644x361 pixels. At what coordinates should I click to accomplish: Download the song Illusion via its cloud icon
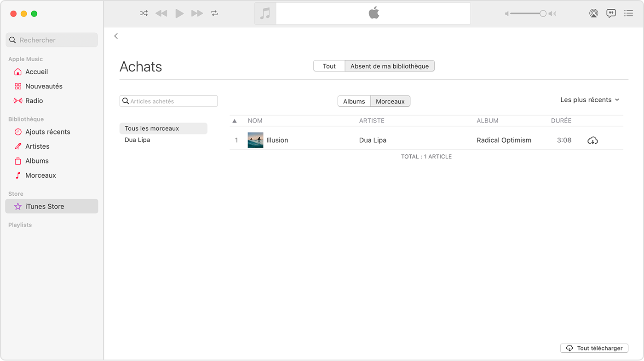[x=592, y=140]
